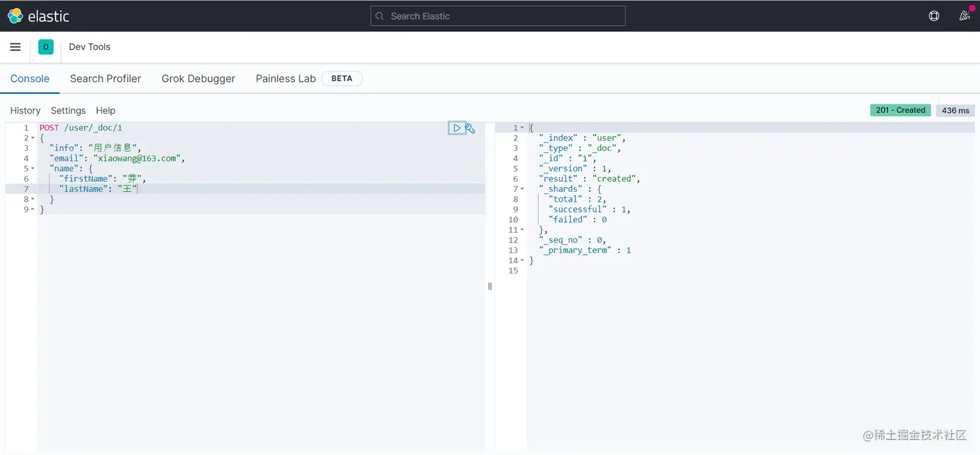Screen dimensions: 980x455
Task: Collapse the request body at line 2
Action: click(x=32, y=138)
